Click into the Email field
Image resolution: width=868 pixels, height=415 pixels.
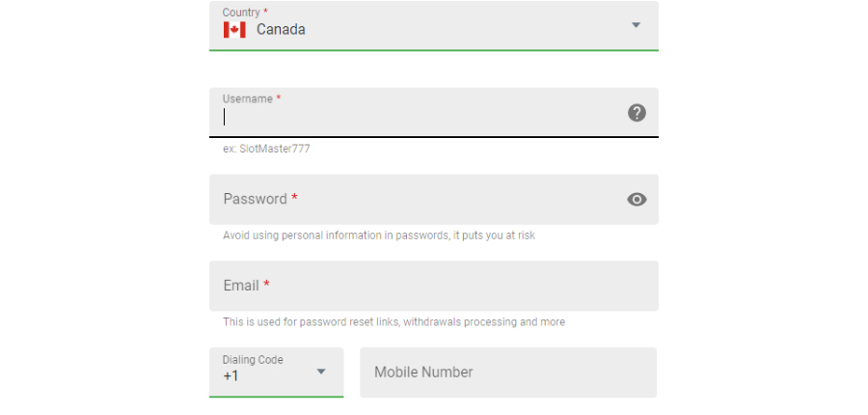(x=434, y=286)
